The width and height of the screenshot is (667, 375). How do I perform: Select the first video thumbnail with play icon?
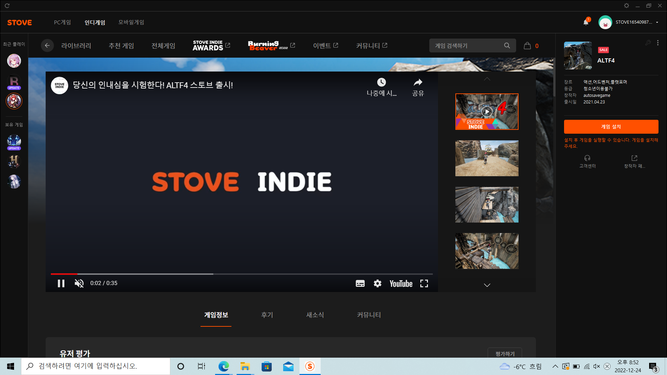pos(487,111)
